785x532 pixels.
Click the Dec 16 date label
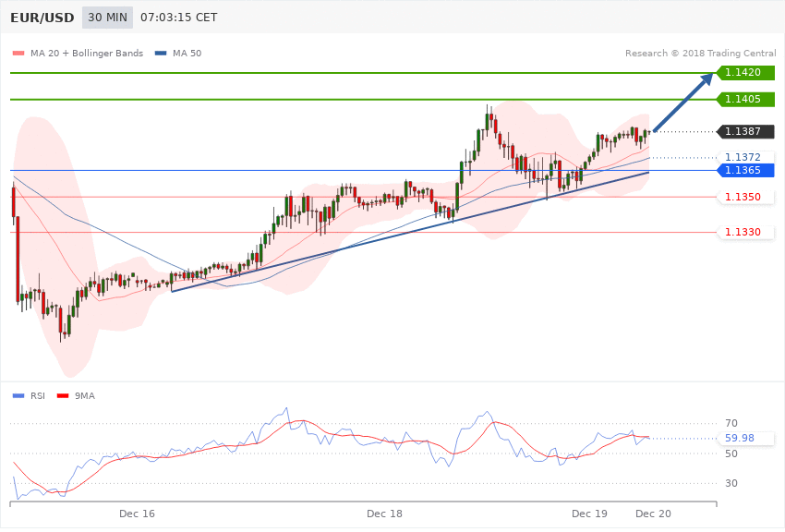(x=137, y=514)
